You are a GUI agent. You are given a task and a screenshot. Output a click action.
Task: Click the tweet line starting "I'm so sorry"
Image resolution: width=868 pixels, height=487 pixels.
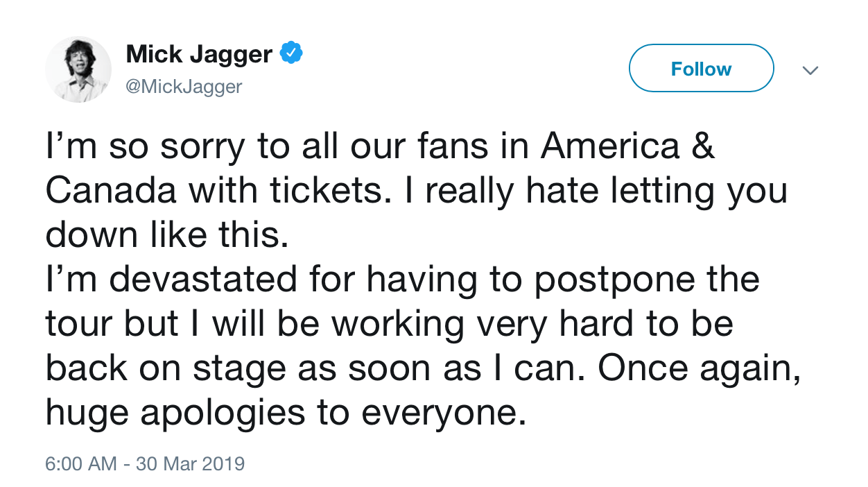(x=380, y=146)
